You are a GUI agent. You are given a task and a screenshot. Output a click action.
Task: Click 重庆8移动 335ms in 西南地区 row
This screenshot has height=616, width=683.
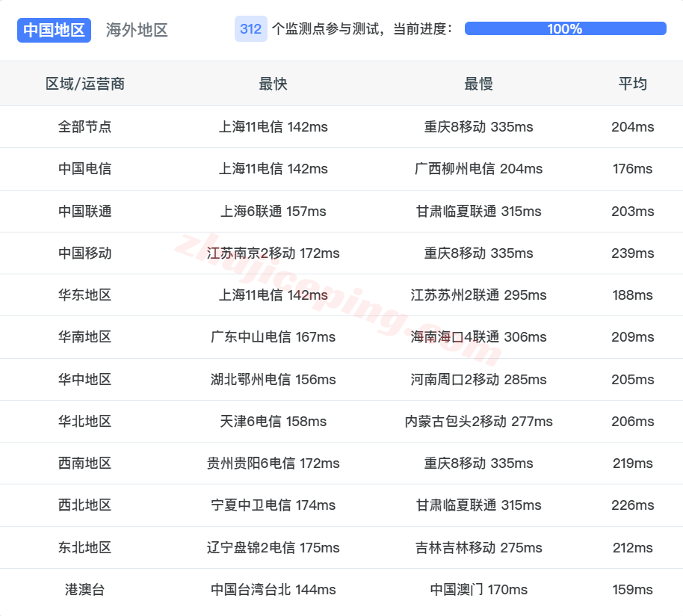478,463
